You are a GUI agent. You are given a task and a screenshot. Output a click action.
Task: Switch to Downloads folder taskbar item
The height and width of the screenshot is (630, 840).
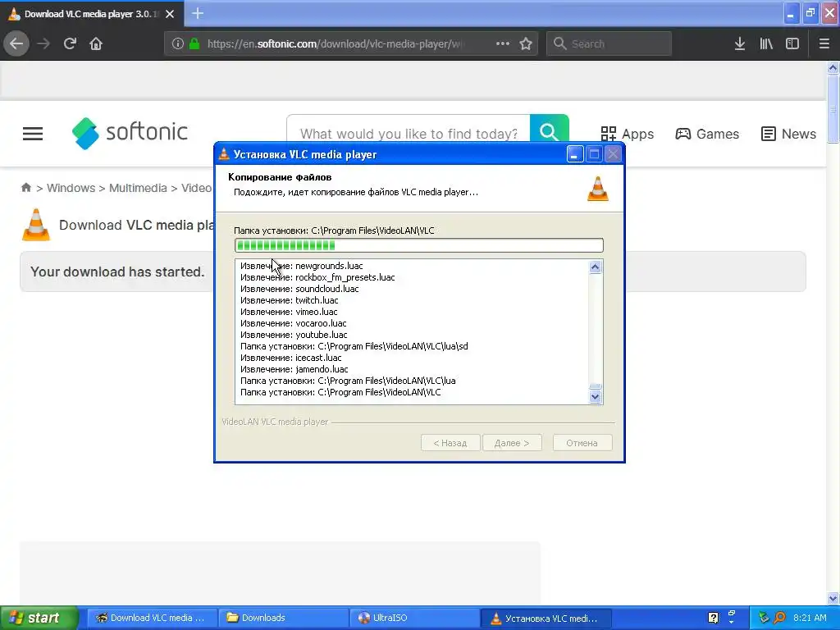point(283,619)
